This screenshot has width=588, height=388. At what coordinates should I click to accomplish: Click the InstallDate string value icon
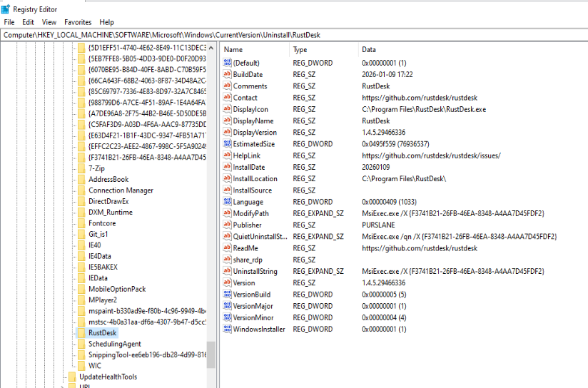coord(227,167)
